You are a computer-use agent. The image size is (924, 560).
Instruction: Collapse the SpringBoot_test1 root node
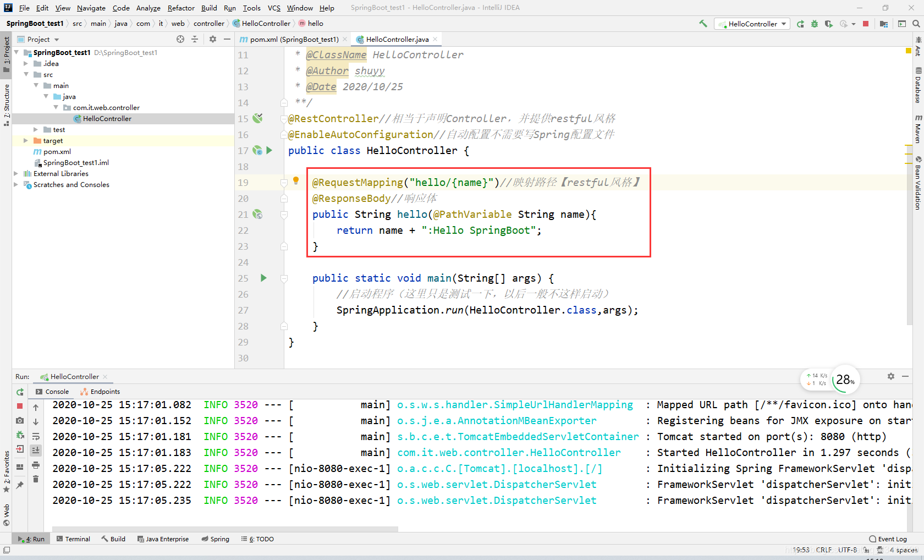click(x=16, y=52)
